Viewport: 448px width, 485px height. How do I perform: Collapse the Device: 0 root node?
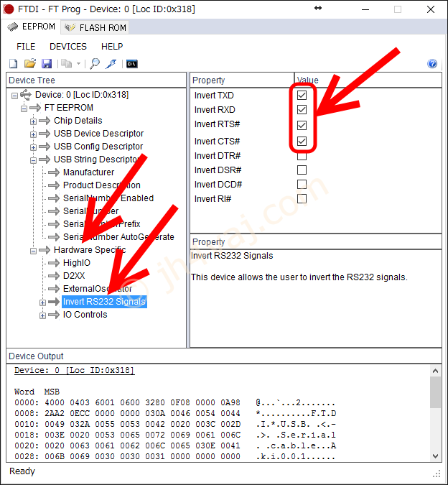pyautogui.click(x=14, y=96)
